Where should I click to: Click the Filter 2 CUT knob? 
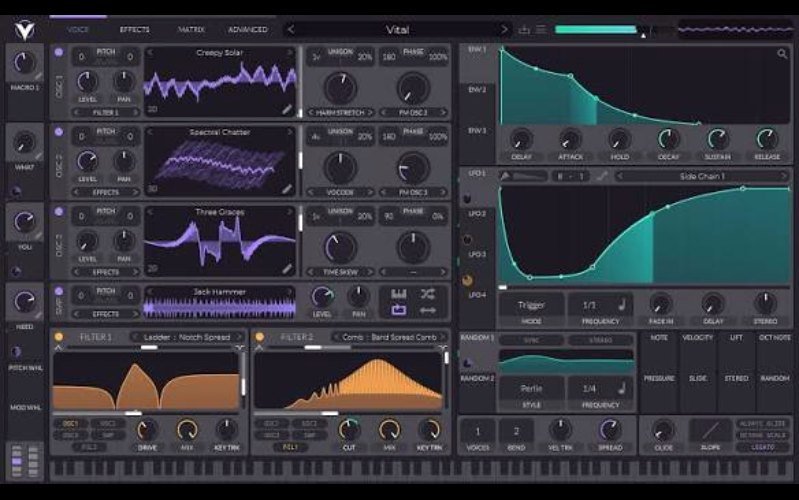click(x=349, y=430)
